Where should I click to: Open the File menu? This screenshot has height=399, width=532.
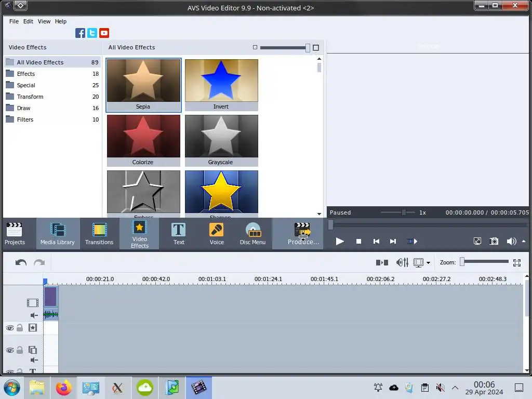tap(14, 21)
